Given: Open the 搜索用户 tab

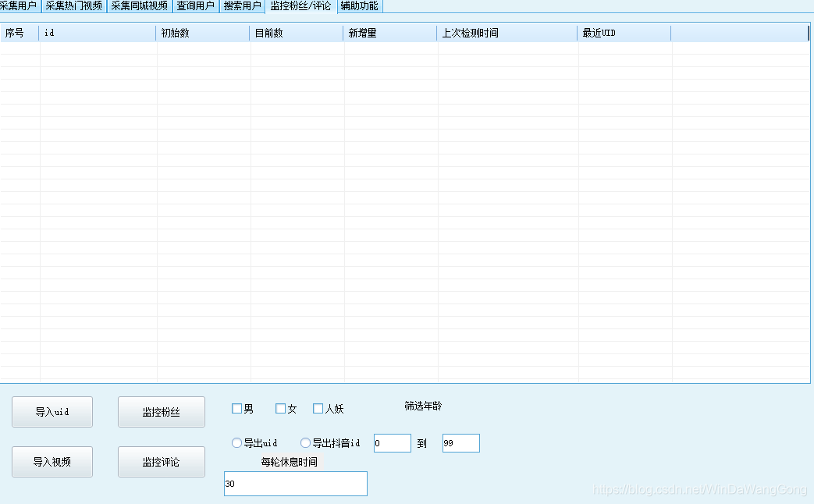Looking at the screenshot, I should pos(242,6).
